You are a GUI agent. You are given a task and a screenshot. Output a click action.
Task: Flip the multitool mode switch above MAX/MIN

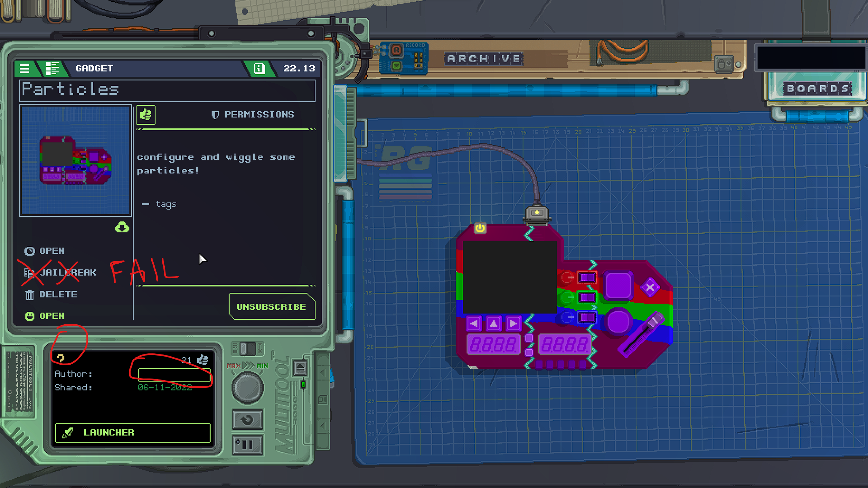coord(248,348)
